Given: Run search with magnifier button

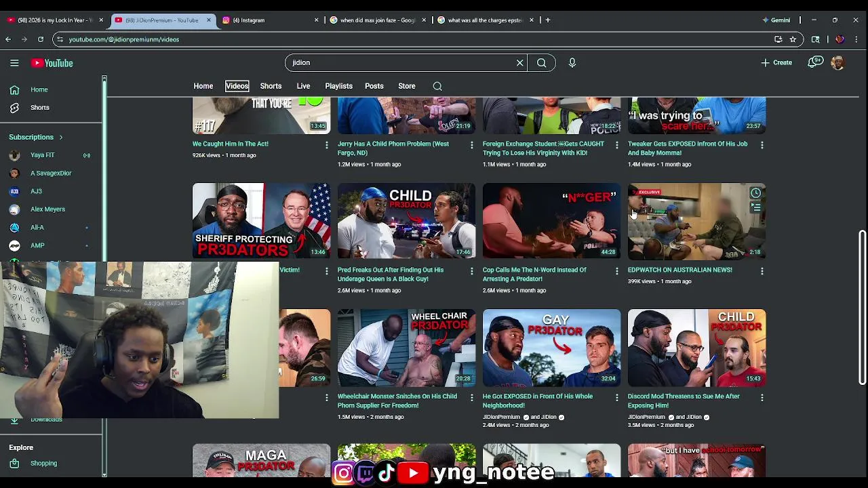Looking at the screenshot, I should (x=542, y=62).
